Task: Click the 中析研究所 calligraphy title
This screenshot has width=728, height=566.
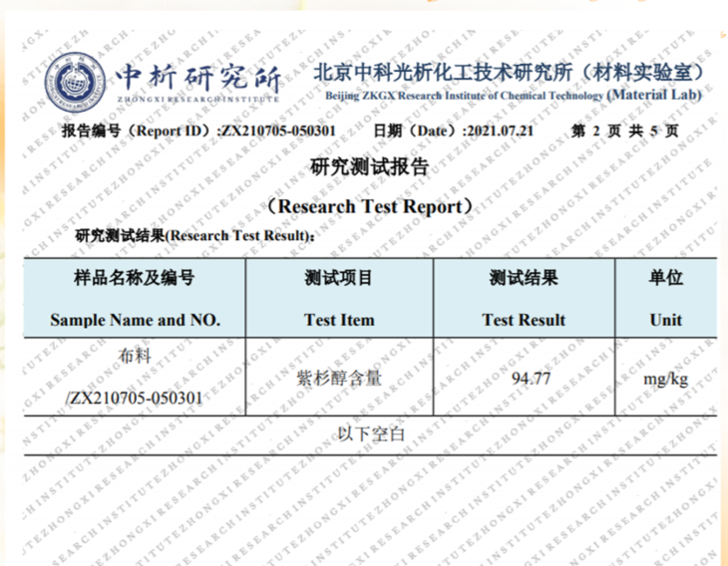Action: (x=198, y=79)
